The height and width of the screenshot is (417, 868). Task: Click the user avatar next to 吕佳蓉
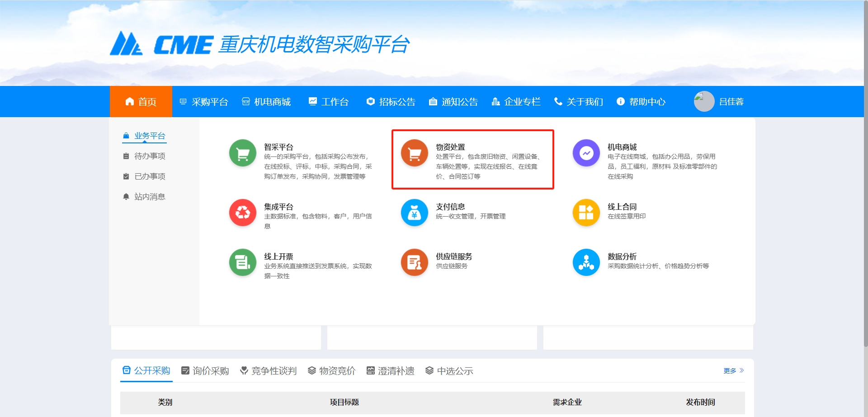point(704,101)
